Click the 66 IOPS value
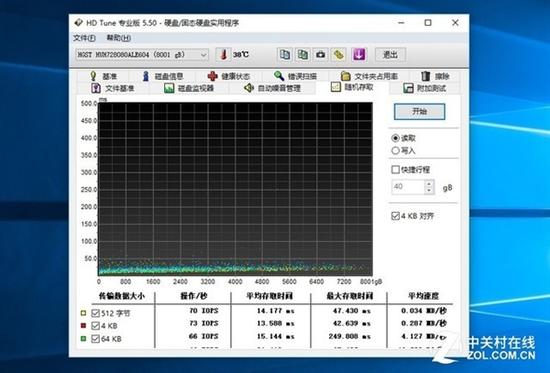Viewport: 550px width, 373px height. 203,337
